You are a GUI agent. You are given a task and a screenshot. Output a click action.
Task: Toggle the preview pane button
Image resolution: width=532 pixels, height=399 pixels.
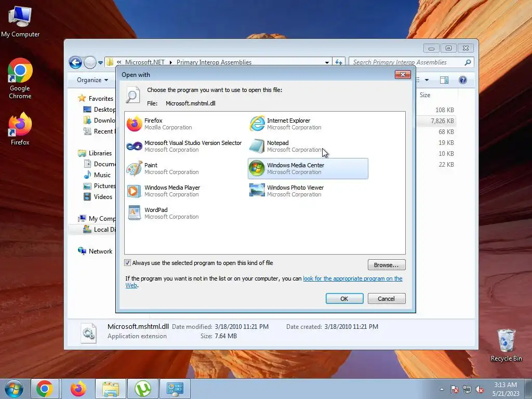[x=444, y=80]
